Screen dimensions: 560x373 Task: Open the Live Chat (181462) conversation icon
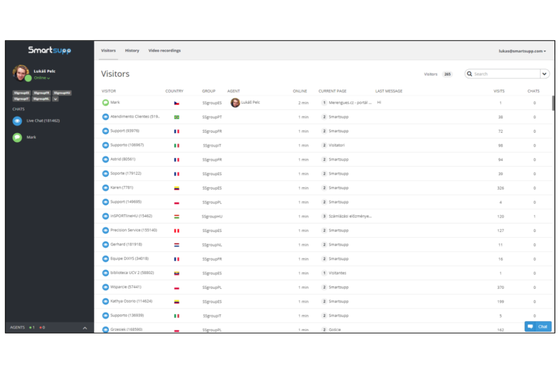pyautogui.click(x=17, y=121)
